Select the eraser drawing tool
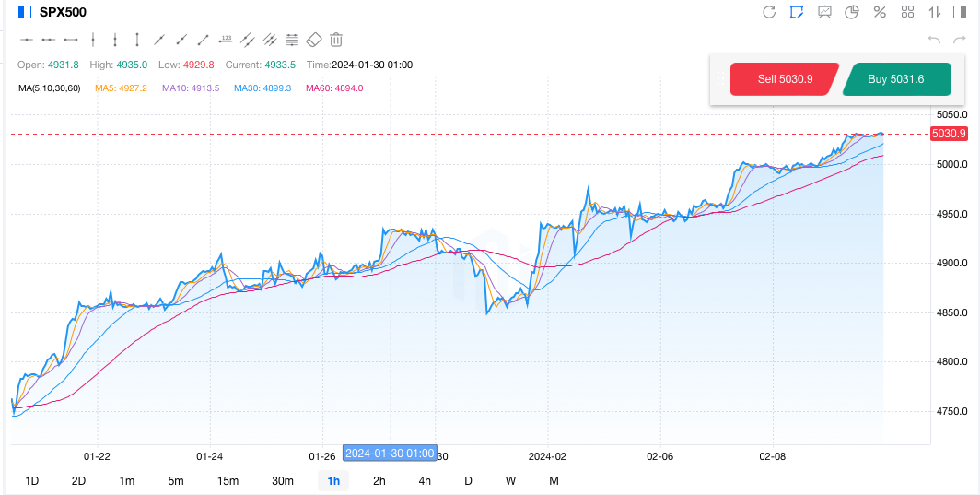Screen dimensions: 980x495 [314, 40]
